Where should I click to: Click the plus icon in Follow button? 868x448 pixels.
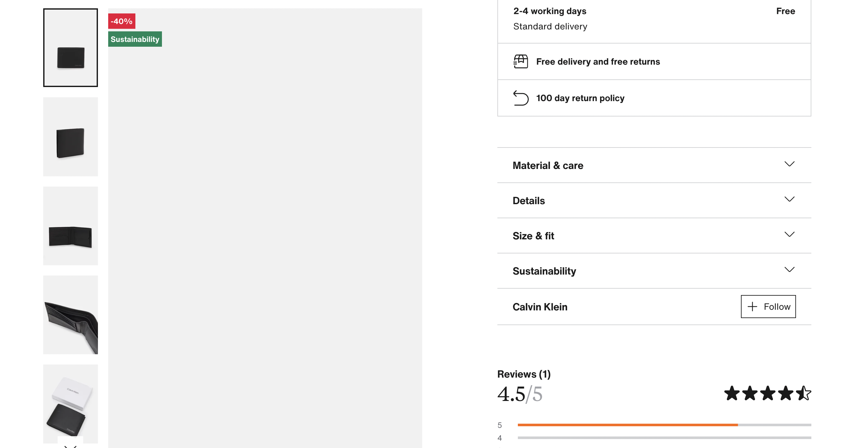point(752,307)
